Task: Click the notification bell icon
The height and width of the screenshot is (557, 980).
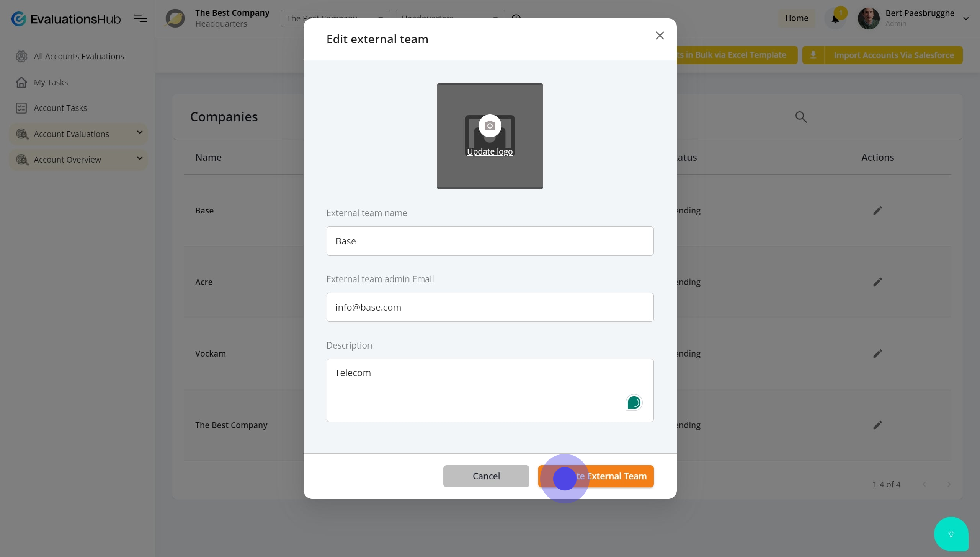Action: pos(835,19)
